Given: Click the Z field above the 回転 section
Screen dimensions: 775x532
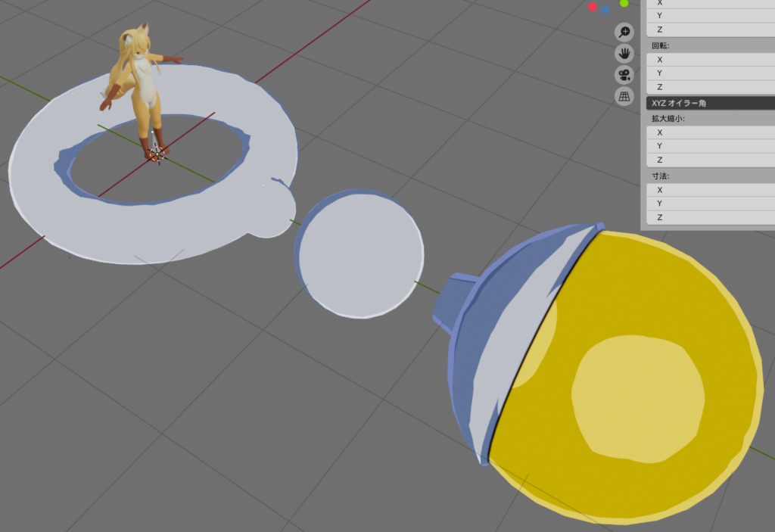Looking at the screenshot, I should (711, 30).
